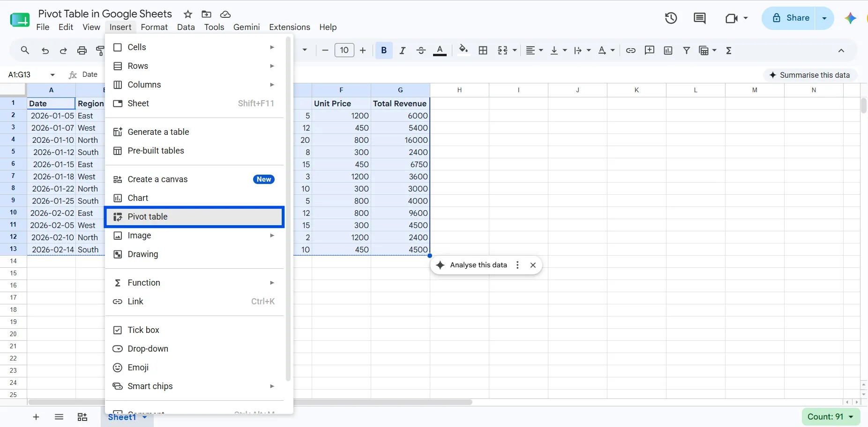Select Chart in Insert menu
The image size is (868, 427).
click(x=195, y=198)
